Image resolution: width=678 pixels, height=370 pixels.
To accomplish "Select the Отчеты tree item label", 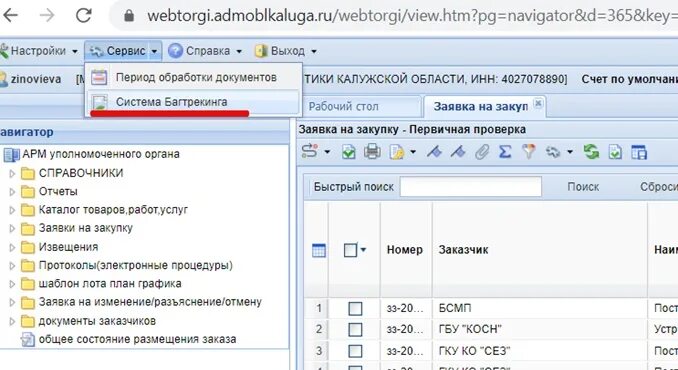I will click(x=58, y=191).
